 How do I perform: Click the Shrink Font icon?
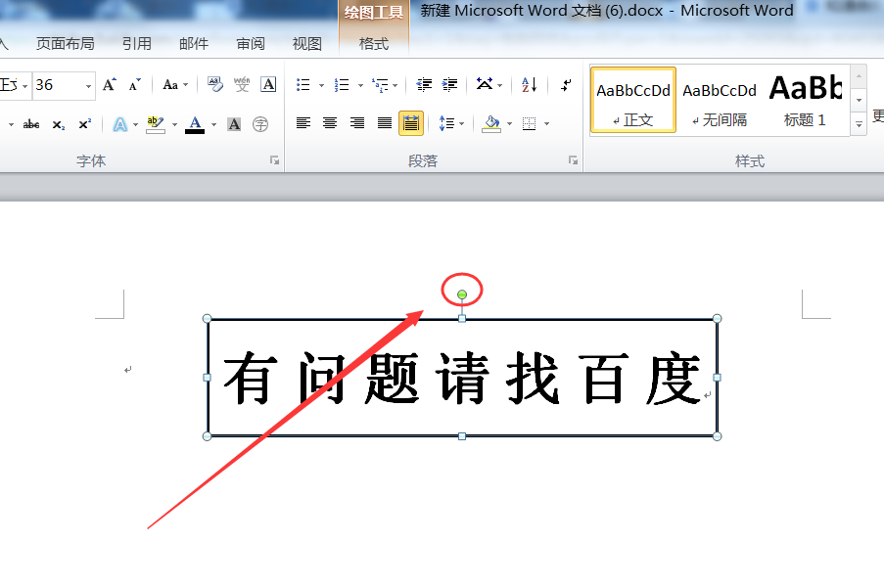click(x=134, y=85)
